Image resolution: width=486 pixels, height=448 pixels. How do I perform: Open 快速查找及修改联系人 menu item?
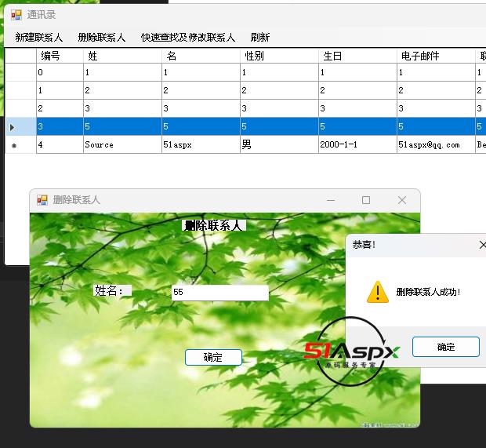[x=188, y=38]
